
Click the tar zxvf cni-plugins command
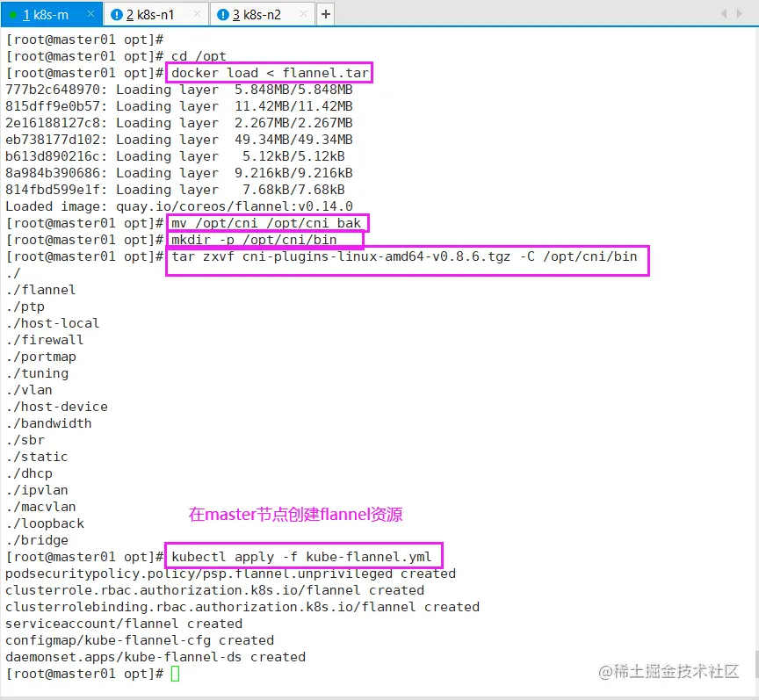404,256
